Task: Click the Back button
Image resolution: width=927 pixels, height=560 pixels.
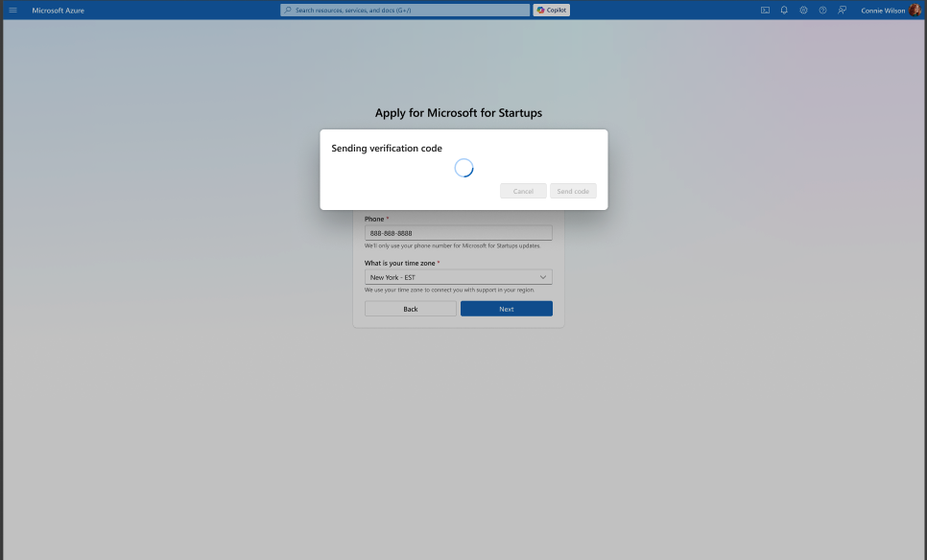Action: point(411,309)
